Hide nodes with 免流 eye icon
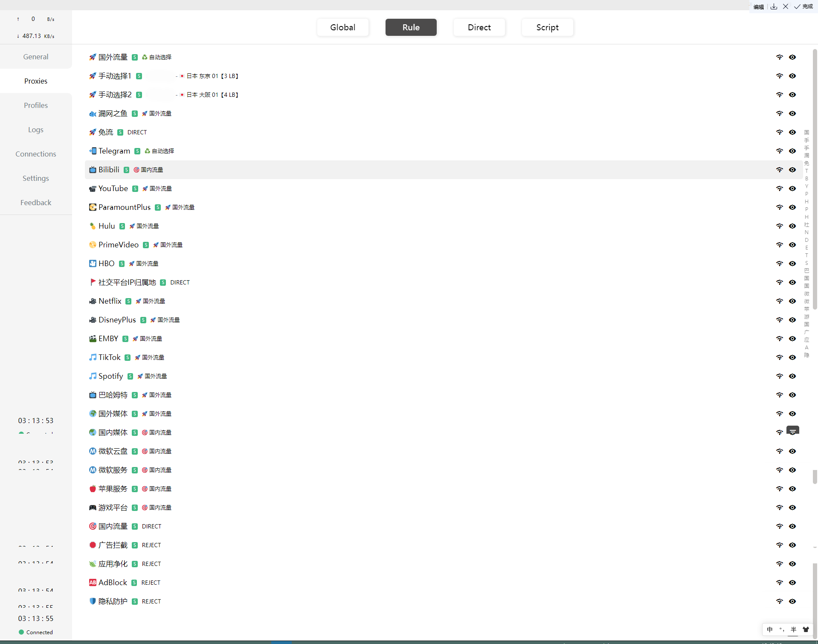818x644 pixels. point(792,132)
